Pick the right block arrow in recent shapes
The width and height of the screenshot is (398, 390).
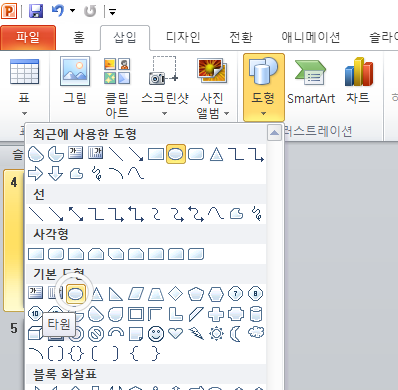(x=36, y=174)
